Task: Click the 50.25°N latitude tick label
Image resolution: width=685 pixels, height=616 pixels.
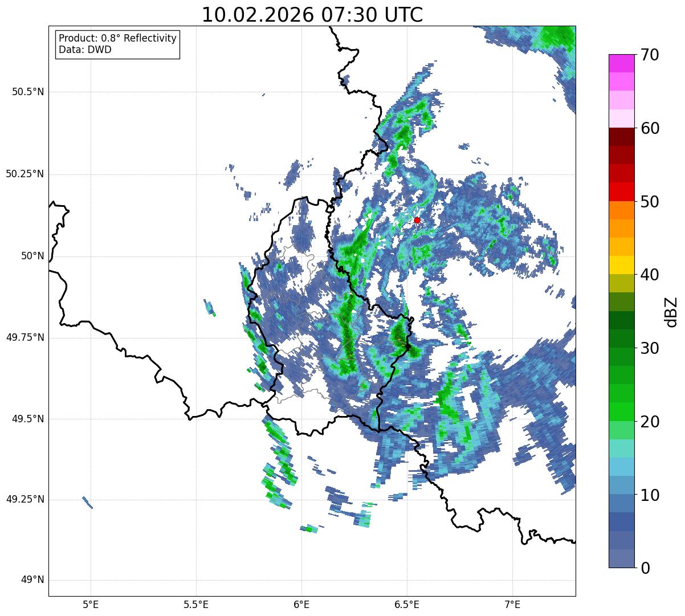Action: pyautogui.click(x=25, y=174)
